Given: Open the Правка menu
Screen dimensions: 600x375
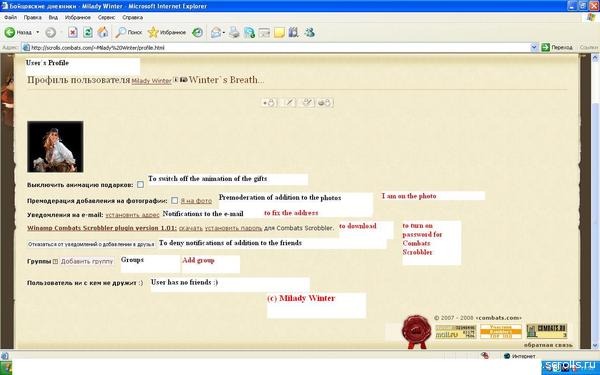Looking at the screenshot, I should click(32, 18).
